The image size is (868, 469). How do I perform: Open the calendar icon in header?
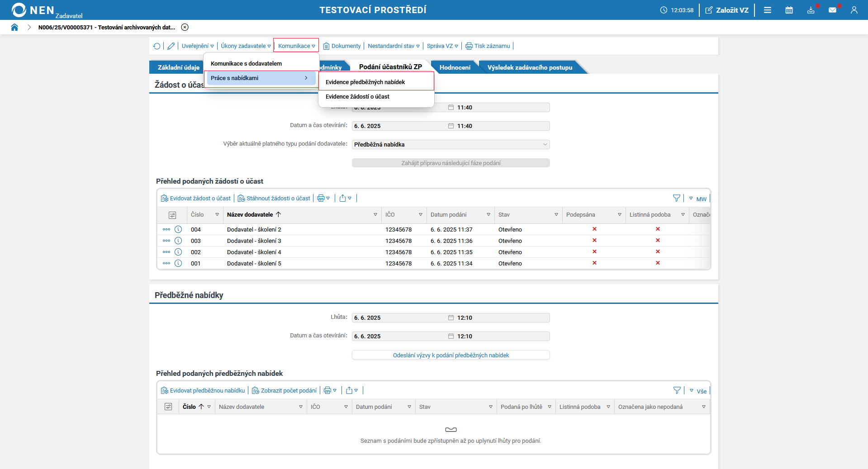(x=789, y=10)
